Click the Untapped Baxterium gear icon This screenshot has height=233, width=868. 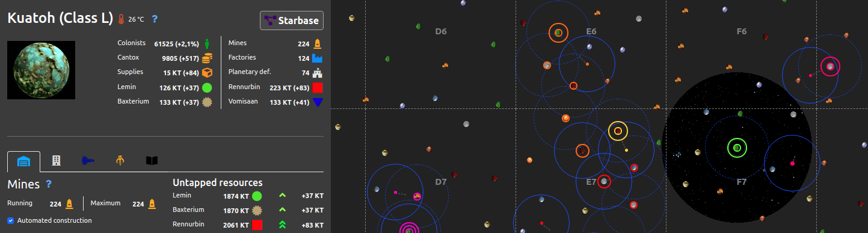pyautogui.click(x=257, y=210)
